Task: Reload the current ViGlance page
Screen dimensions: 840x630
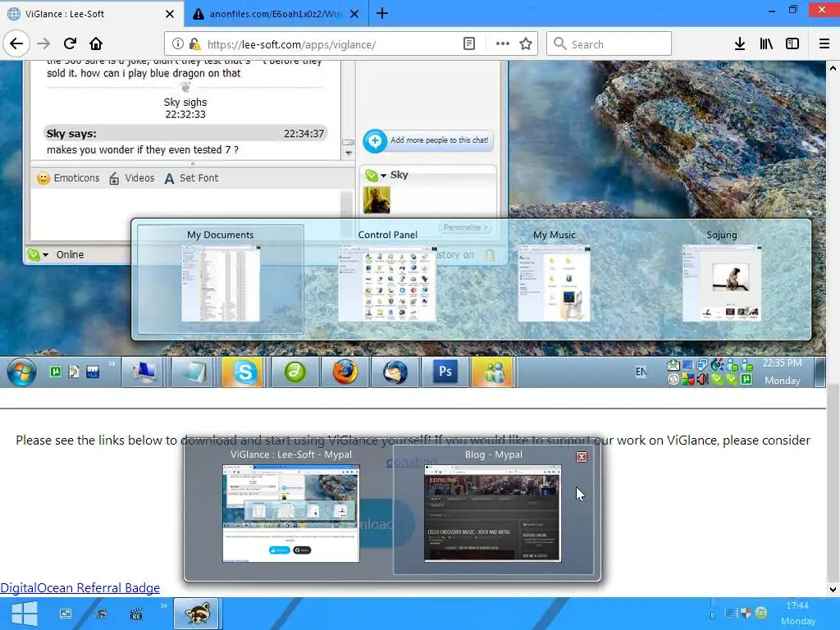Action: [x=70, y=43]
